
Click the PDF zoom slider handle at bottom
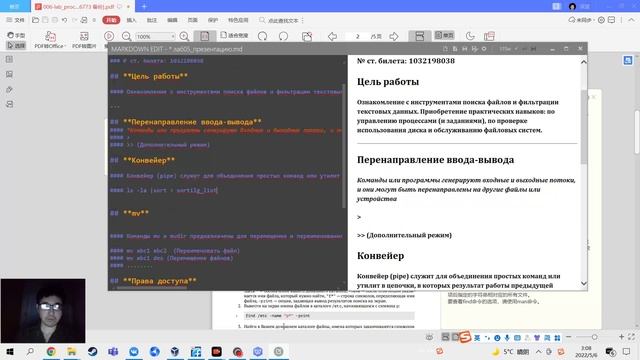pos(594,337)
